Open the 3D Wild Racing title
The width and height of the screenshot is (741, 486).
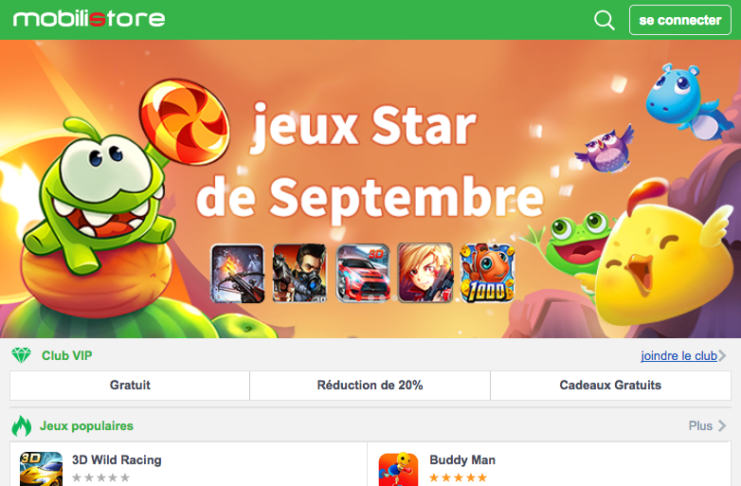(117, 460)
